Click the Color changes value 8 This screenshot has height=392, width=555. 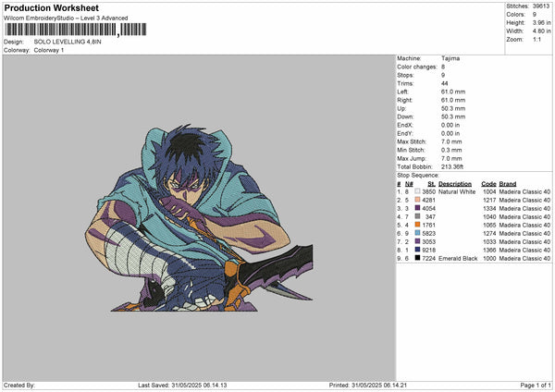pos(443,67)
